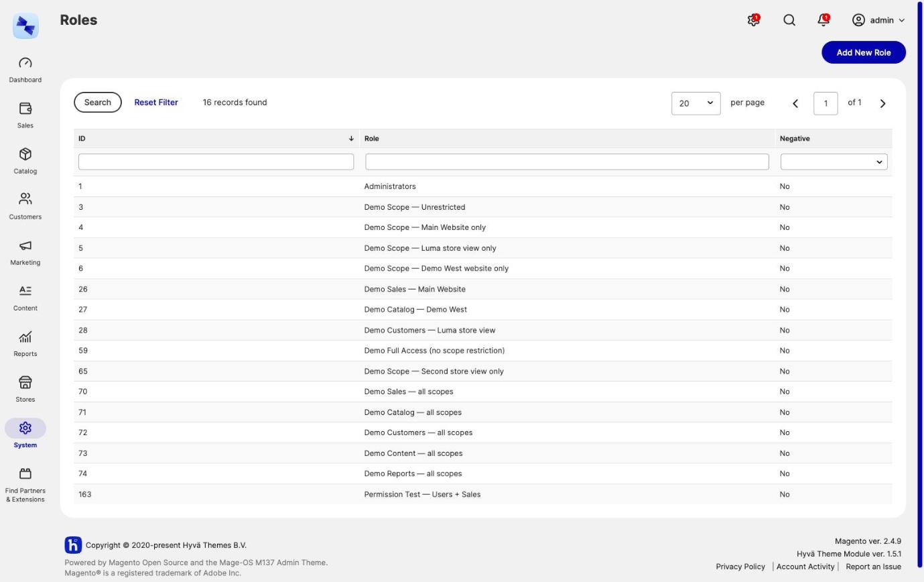Sort by the ID column header
The image size is (924, 582).
point(216,139)
